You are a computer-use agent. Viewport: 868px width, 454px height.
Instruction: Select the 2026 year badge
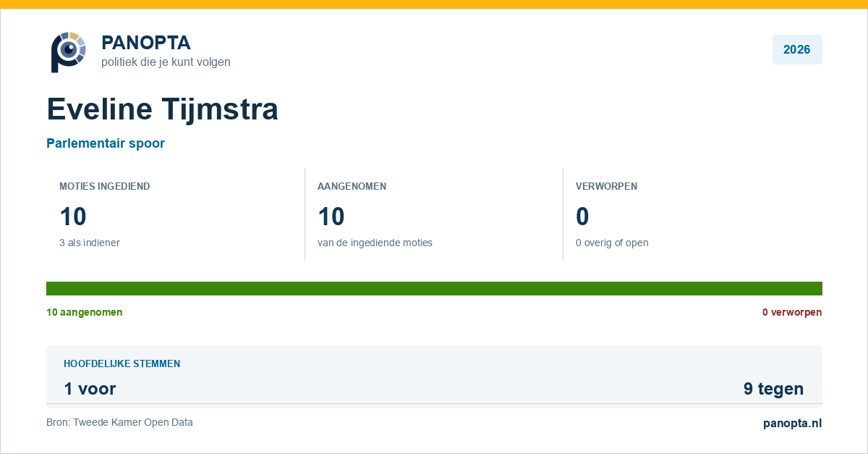(x=797, y=50)
